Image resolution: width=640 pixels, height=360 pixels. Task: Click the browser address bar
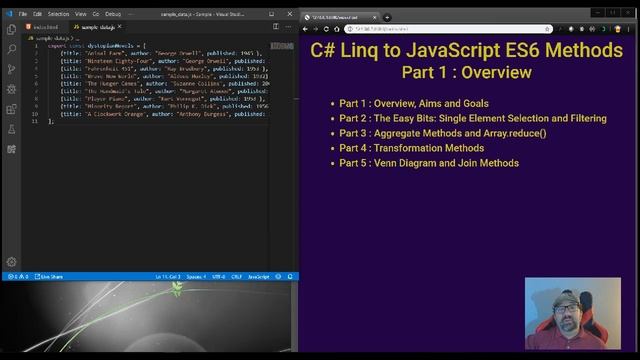449,29
